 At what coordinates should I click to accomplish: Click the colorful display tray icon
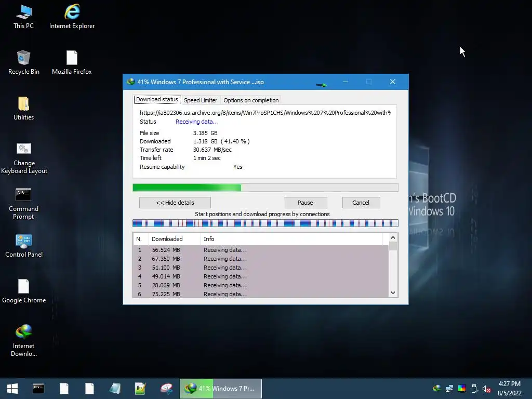462,388
